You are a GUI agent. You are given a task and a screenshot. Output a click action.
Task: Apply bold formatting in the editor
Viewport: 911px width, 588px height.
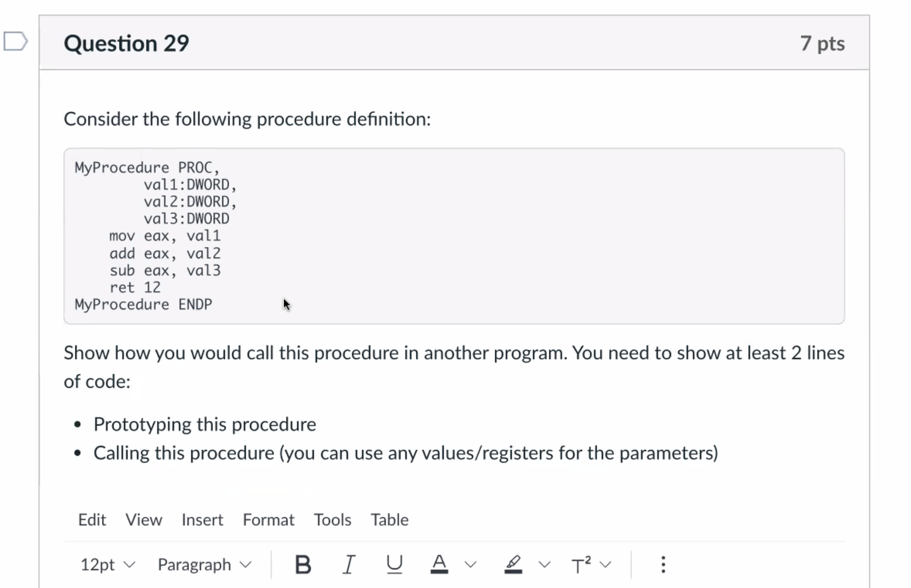click(303, 564)
